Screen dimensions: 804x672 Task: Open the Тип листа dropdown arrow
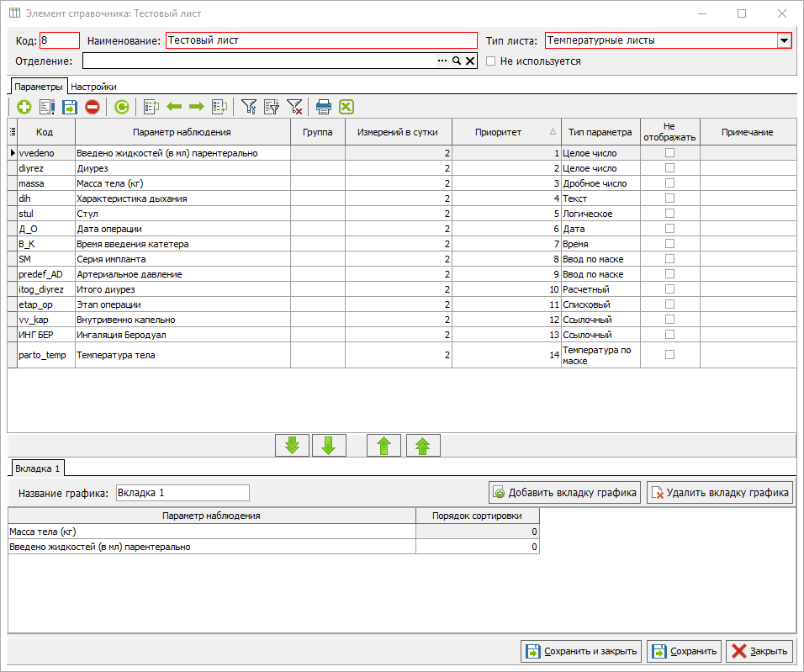784,40
